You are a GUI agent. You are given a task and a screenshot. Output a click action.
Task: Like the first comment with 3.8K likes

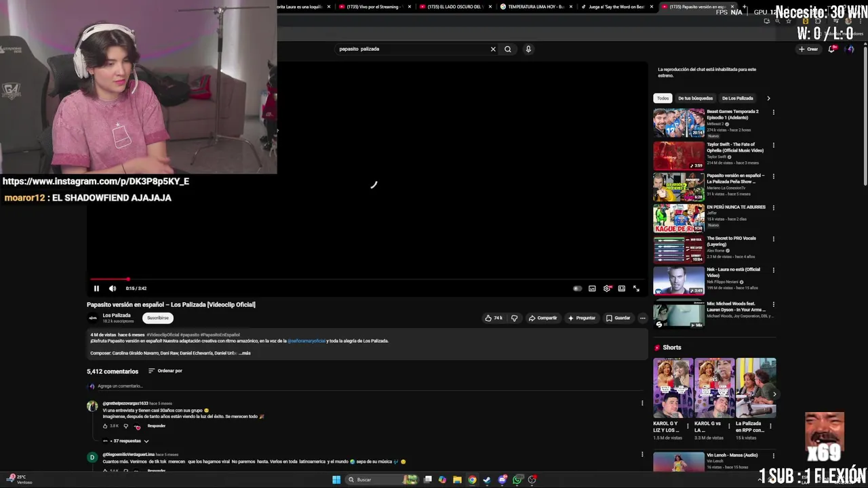(106, 426)
